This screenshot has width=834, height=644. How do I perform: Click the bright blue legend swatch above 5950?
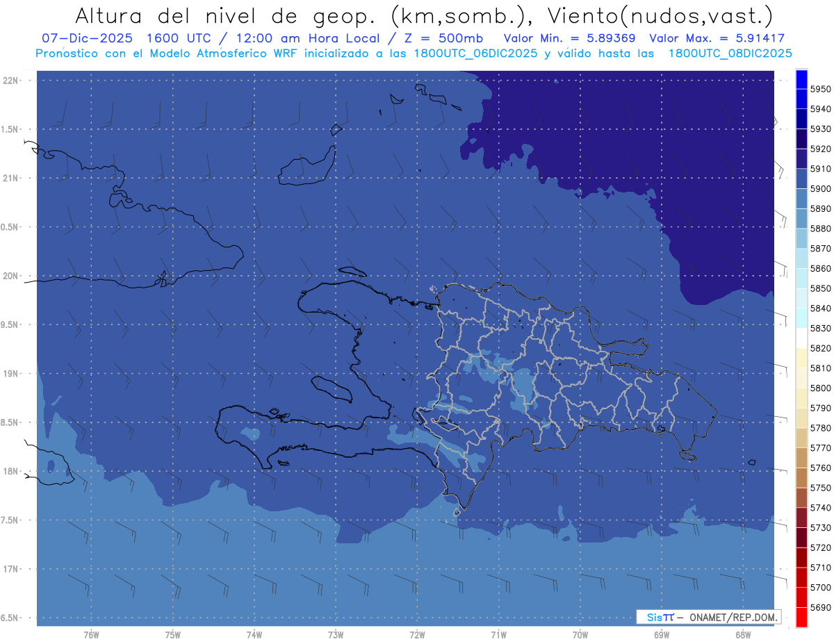(x=801, y=79)
